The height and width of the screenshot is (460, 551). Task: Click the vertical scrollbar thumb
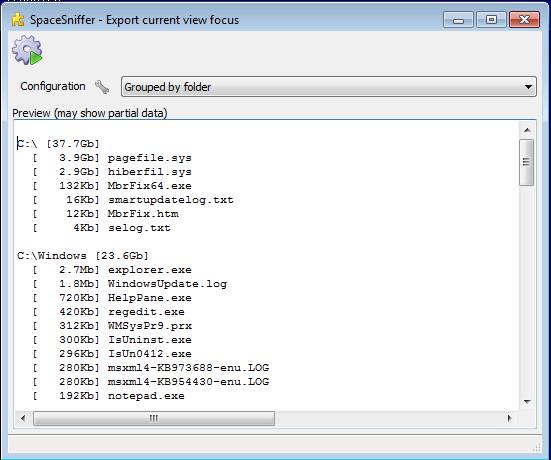pos(526,162)
